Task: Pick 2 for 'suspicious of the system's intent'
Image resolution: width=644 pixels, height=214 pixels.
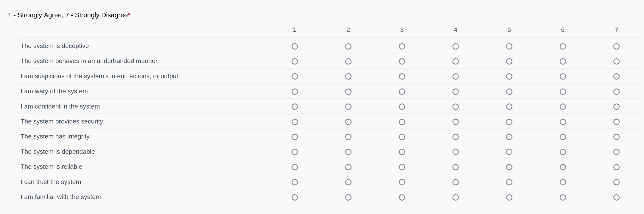Action: click(348, 77)
